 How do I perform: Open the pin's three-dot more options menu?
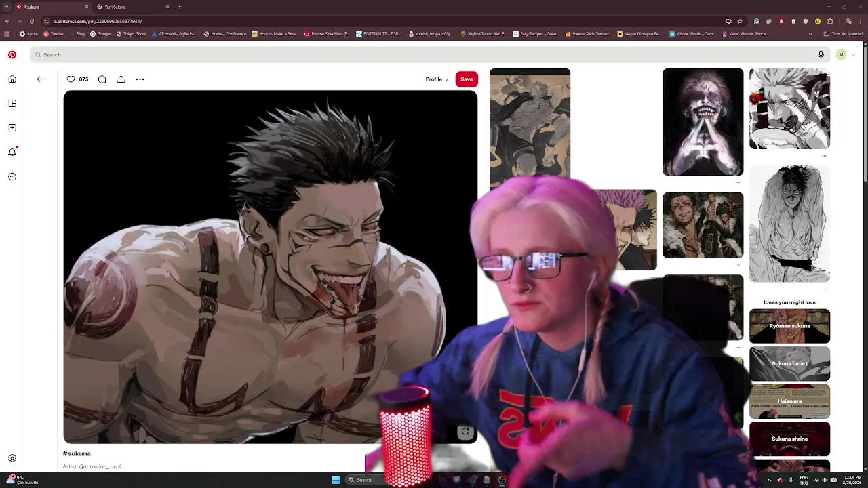pyautogui.click(x=140, y=79)
